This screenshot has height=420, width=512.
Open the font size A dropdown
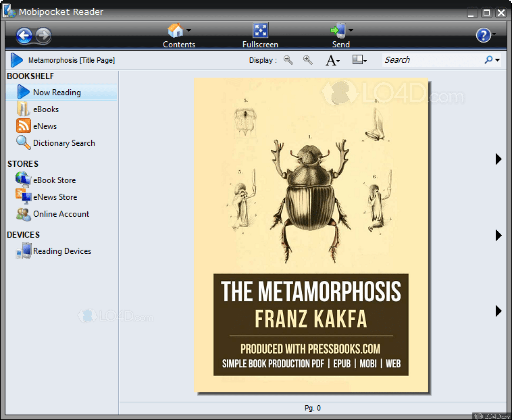(332, 60)
